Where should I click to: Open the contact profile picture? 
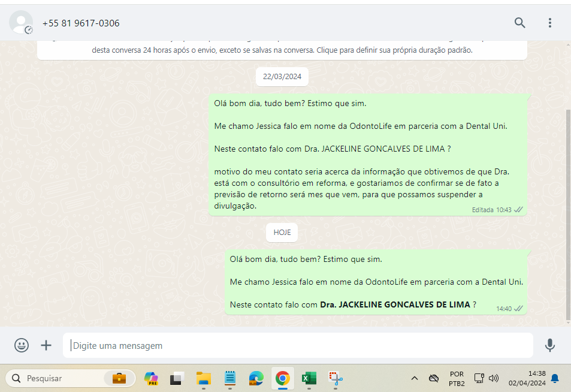pos(21,23)
